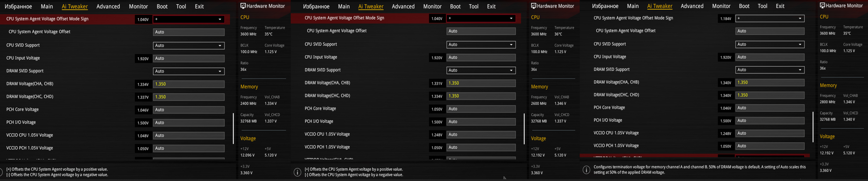This screenshot has width=868, height=181.
Task: Select DRAM Voltage(CHC, CHD) field in left panel
Action: (189, 97)
